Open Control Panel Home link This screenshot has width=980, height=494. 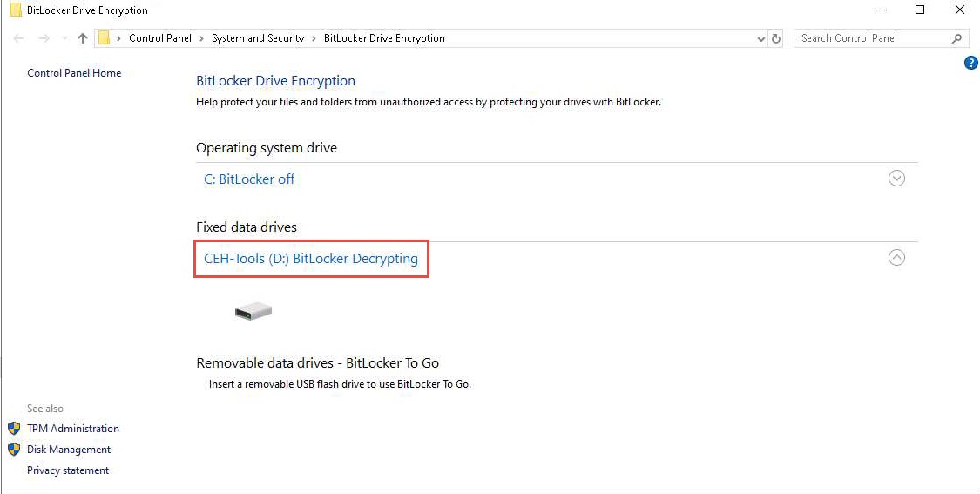(x=74, y=73)
